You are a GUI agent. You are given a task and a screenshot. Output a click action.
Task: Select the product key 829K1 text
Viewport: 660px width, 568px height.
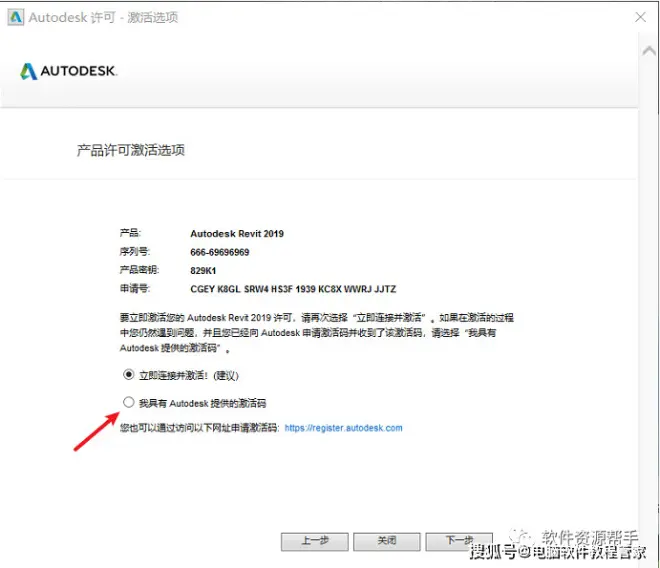tap(203, 271)
